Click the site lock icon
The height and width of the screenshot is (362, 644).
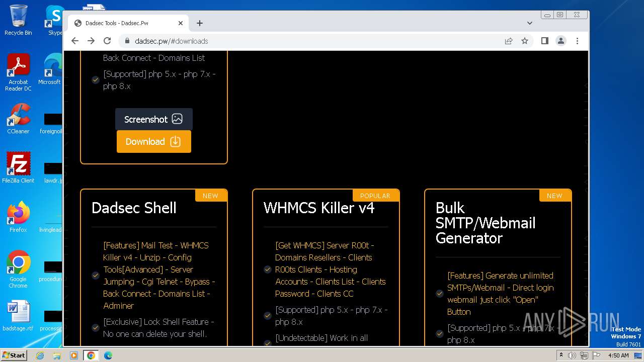pyautogui.click(x=127, y=41)
